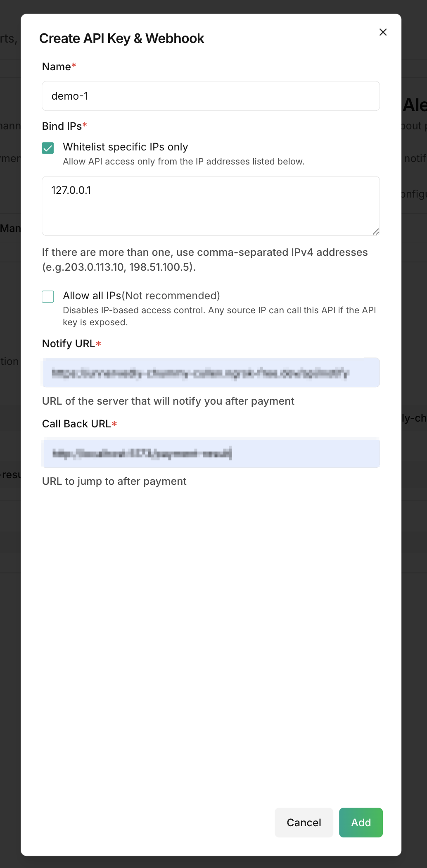Focus the Call Back URL input field

pos(211,453)
